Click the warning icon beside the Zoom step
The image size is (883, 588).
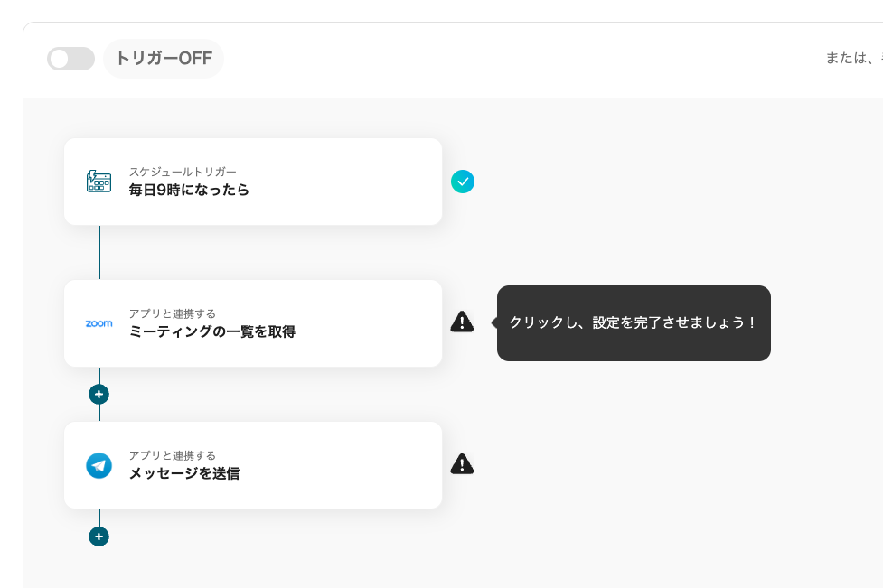click(x=462, y=322)
